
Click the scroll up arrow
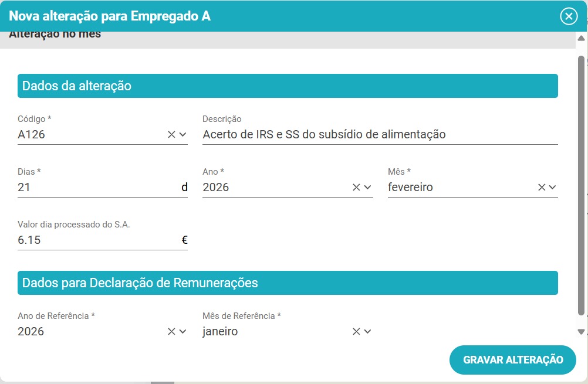tap(581, 39)
